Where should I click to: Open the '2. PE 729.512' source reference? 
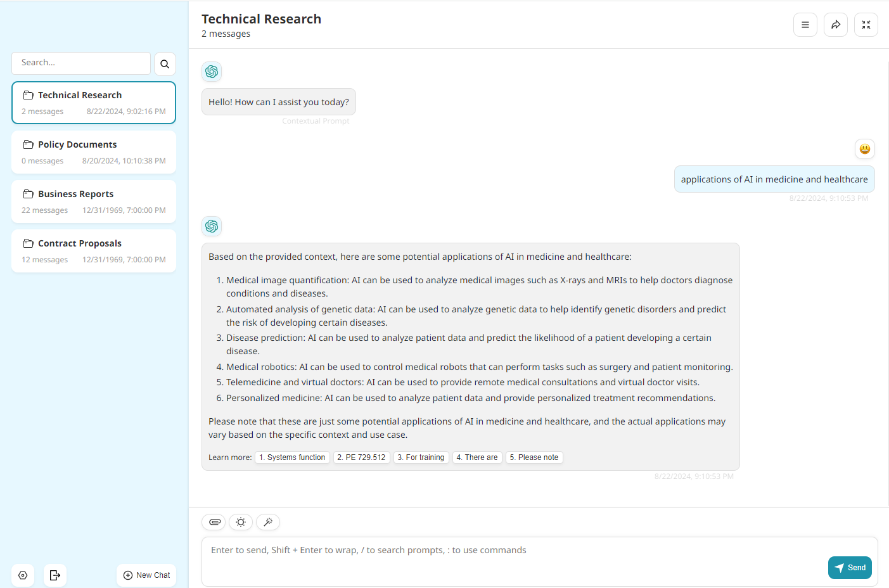pos(361,457)
